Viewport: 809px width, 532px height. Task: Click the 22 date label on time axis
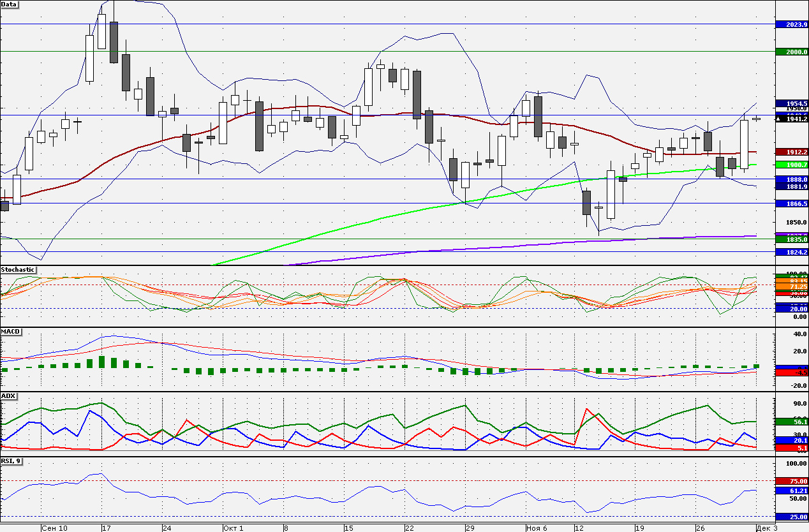pyautogui.click(x=410, y=528)
